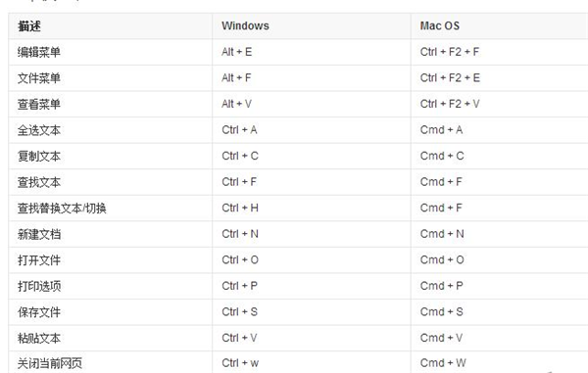
Task: Click the 打印选项 description cell
Action: click(x=39, y=286)
